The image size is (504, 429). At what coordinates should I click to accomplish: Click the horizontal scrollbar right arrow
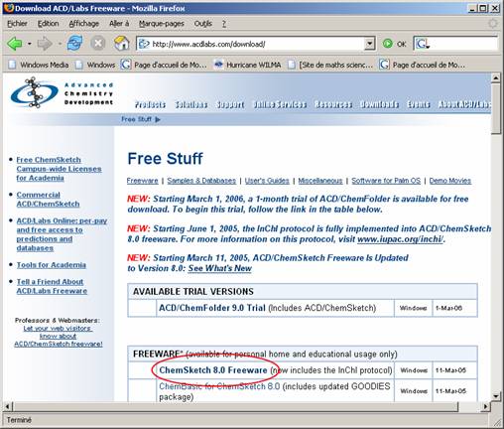coord(485,406)
